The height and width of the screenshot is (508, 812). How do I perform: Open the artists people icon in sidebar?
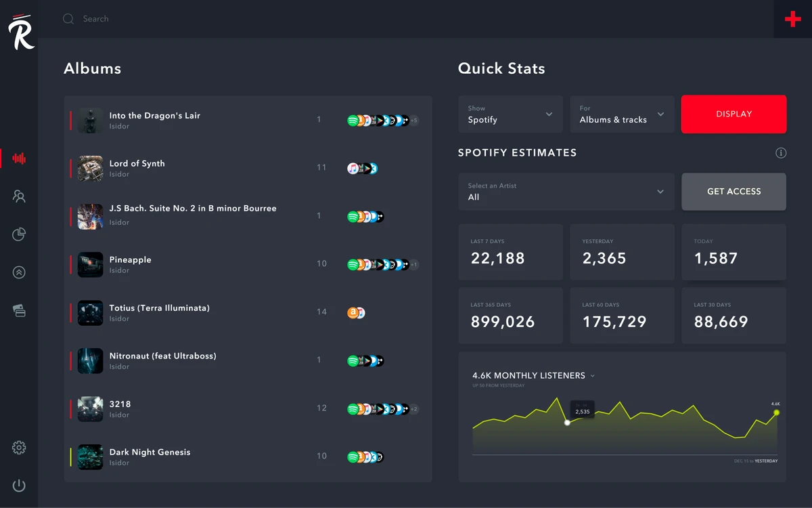(x=19, y=196)
